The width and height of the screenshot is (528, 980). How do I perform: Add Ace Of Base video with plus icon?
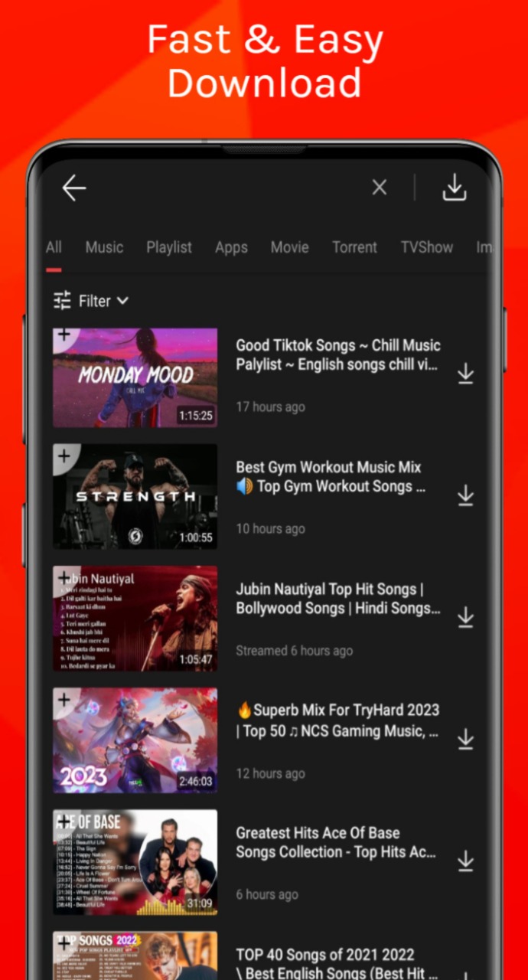64,822
